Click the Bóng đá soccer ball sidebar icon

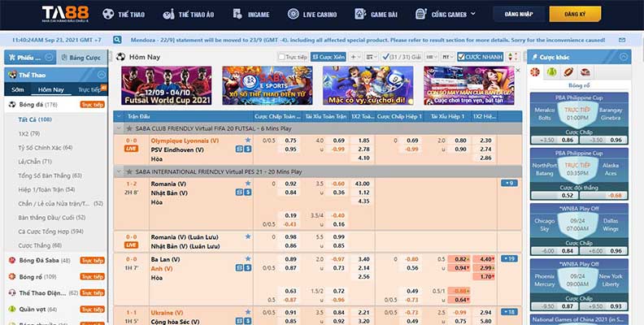[12, 105]
